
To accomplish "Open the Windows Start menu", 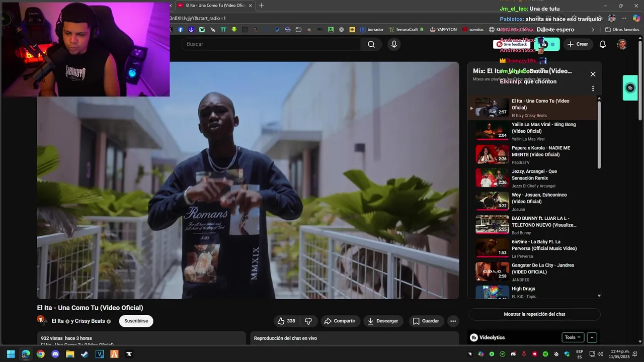I will [x=11, y=354].
